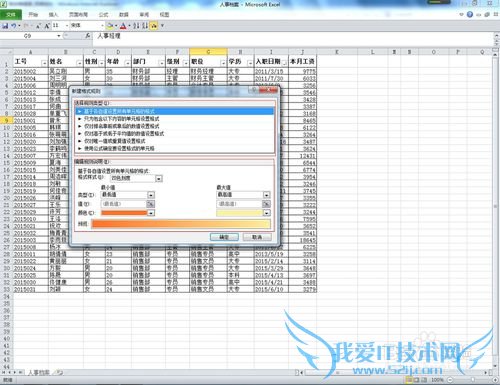Open filter dropdown on 学历 column header

pos(250,63)
